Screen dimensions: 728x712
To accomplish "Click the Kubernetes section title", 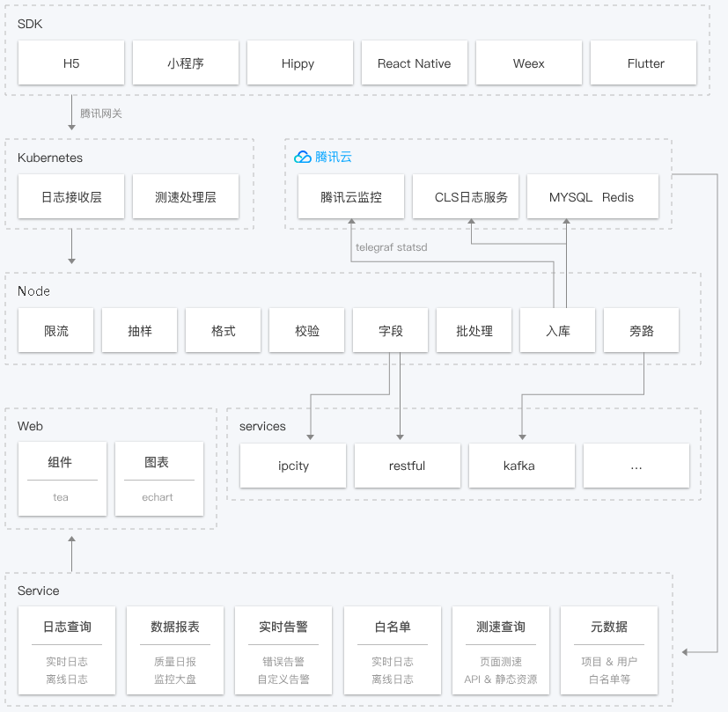I will coord(50,158).
